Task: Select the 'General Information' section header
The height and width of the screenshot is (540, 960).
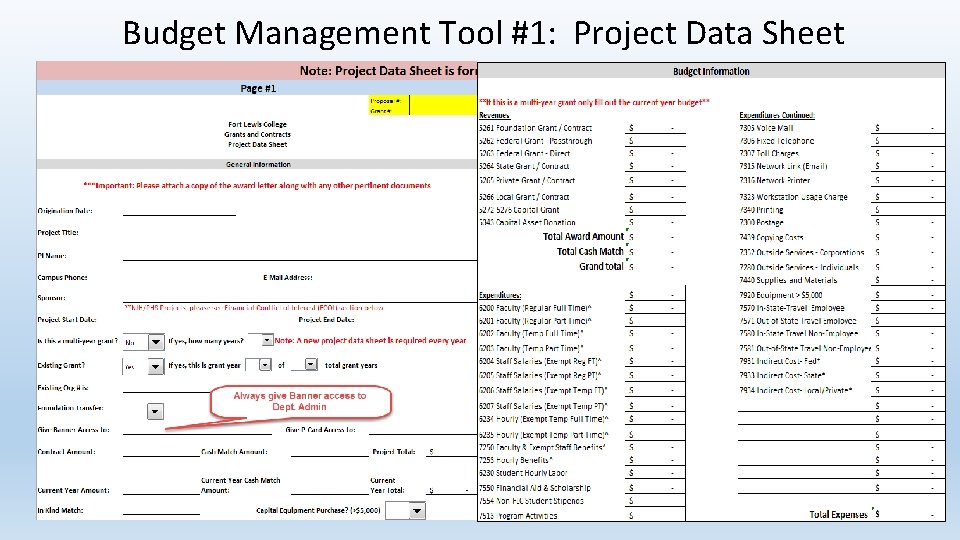Action: pos(258,164)
